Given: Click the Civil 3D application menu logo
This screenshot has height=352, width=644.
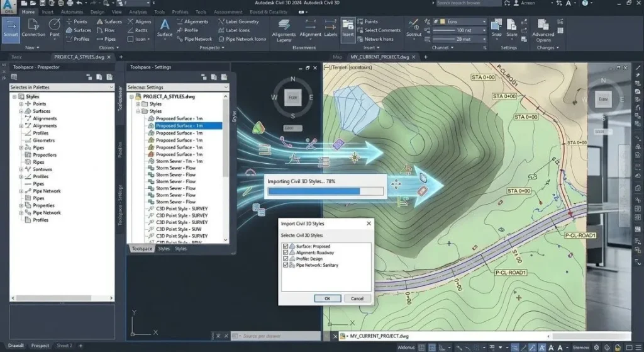Looking at the screenshot, I should click(x=9, y=6).
